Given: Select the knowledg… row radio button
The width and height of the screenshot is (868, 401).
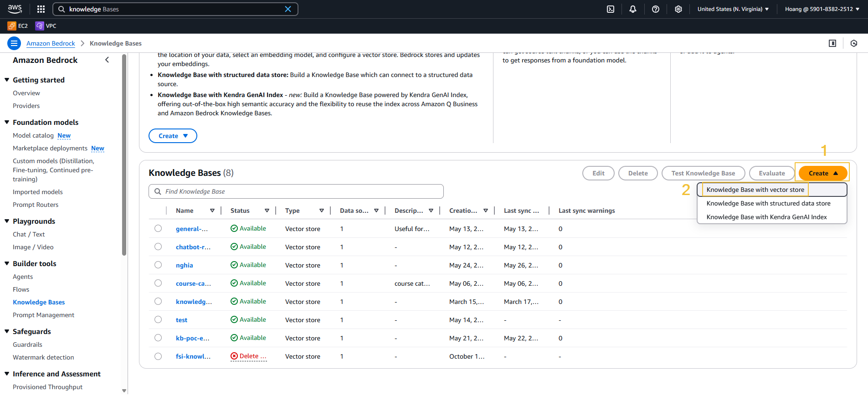Looking at the screenshot, I should (x=158, y=301).
